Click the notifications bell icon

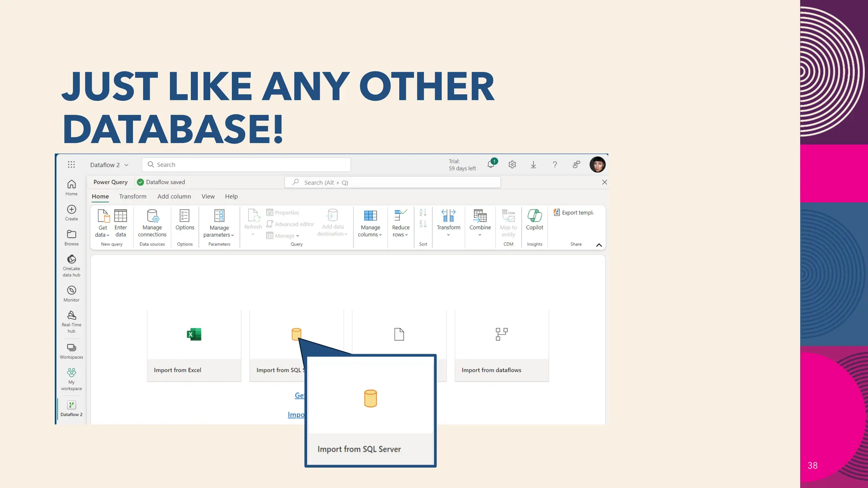[491, 165]
